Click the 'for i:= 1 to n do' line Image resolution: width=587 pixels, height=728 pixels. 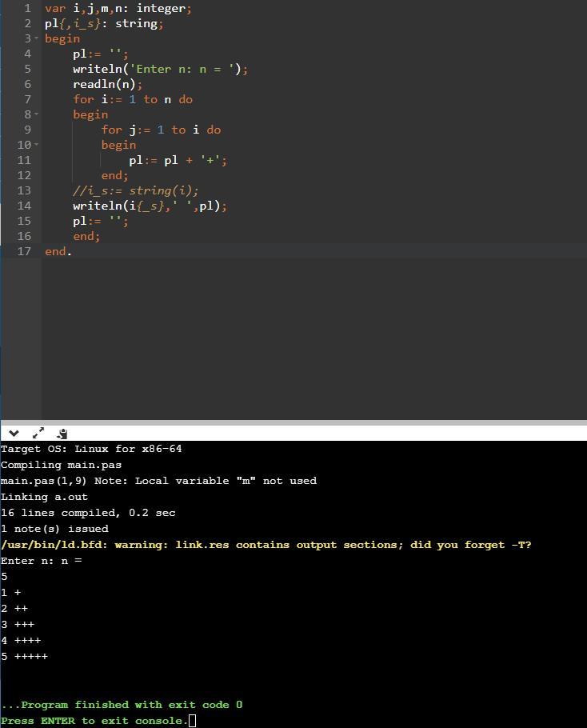[x=133, y=99]
